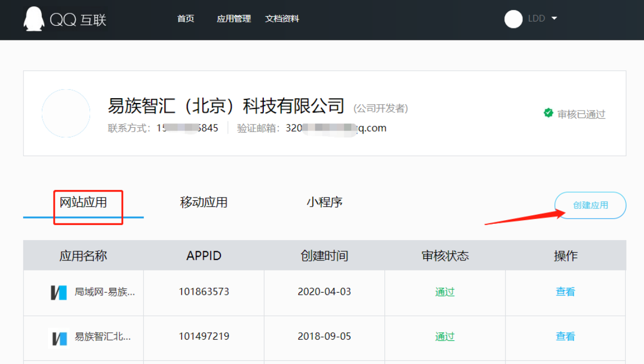Click the 局域网-易族 application name
Image resolution: width=644 pixels, height=364 pixels.
coord(105,292)
